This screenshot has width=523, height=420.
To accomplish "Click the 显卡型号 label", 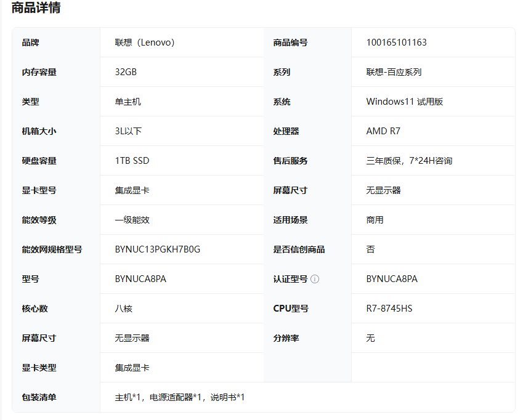I will [x=39, y=190].
